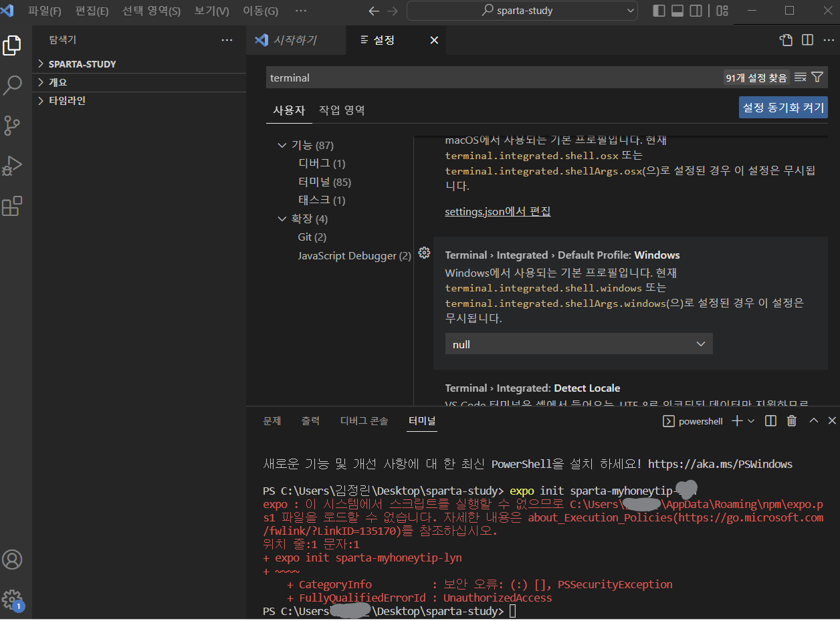The width and height of the screenshot is (840, 621).
Task: Toggle the primary side bar layout icon
Action: pos(659,11)
